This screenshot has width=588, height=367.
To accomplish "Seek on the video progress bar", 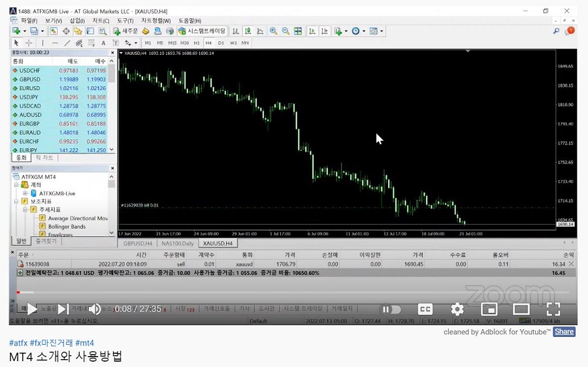I will click(x=293, y=292).
